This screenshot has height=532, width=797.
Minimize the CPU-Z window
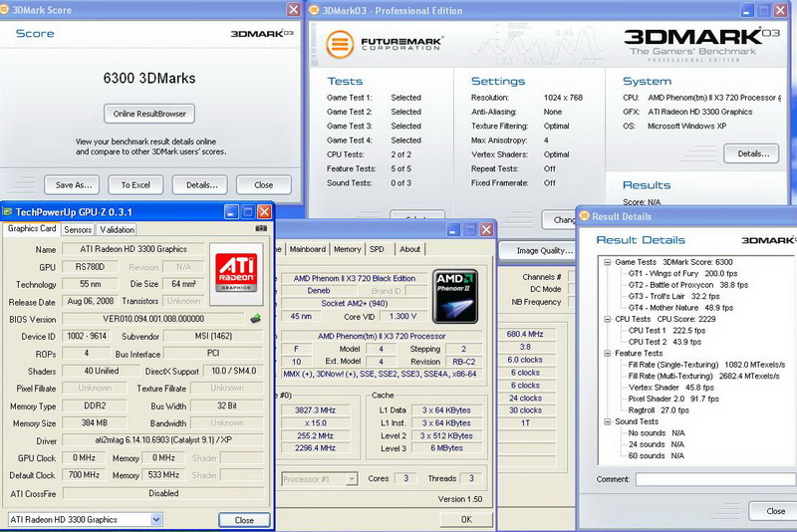pyautogui.click(x=453, y=230)
